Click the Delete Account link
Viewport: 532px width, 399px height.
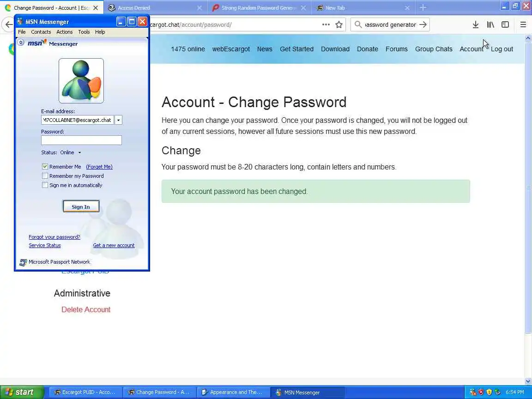click(x=86, y=309)
